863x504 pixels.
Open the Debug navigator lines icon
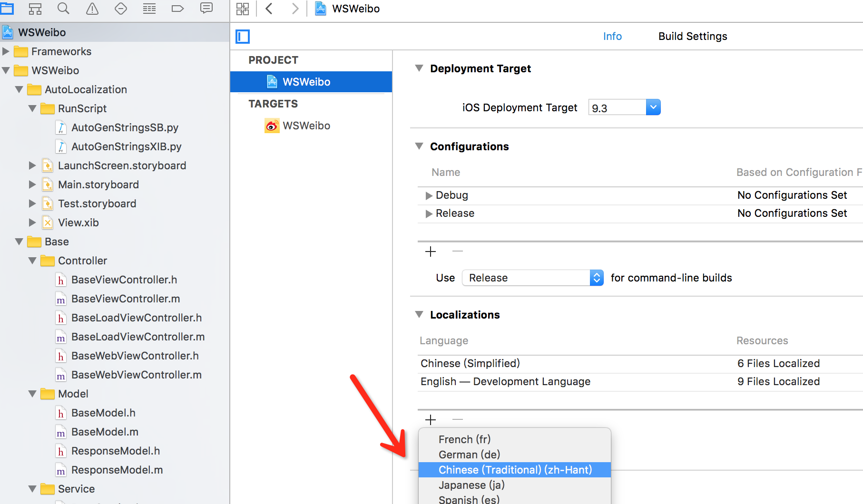149,8
